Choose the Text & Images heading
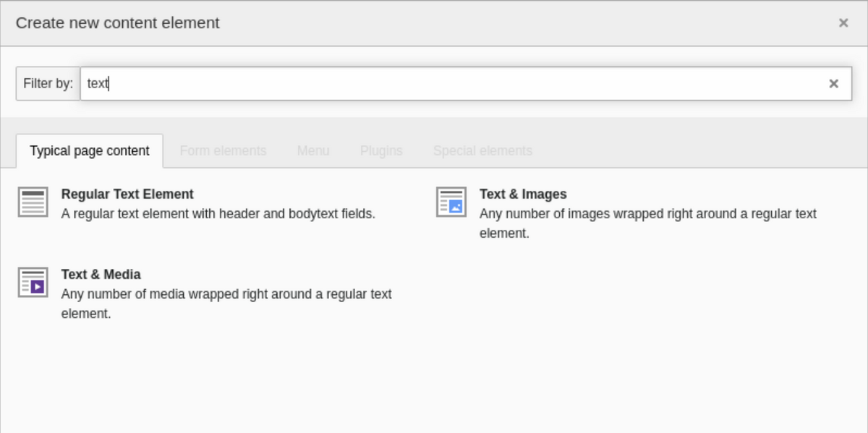Image resolution: width=868 pixels, height=433 pixels. click(x=523, y=194)
